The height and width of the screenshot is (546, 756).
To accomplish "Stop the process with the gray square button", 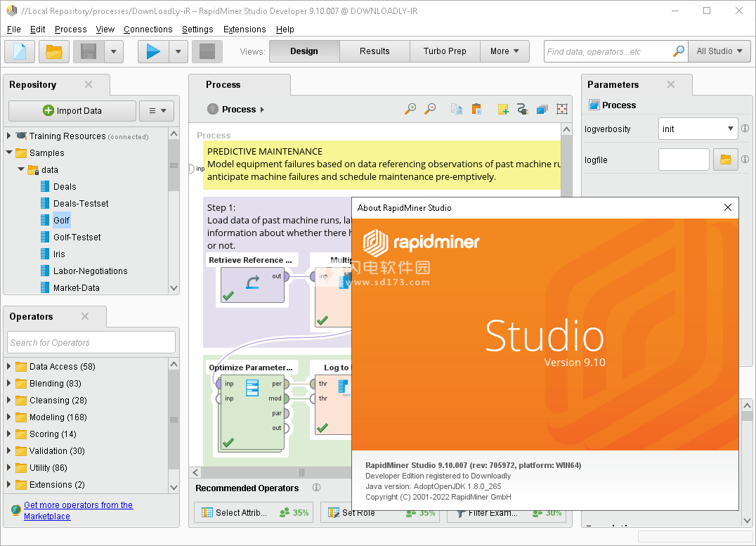I will 207,51.
